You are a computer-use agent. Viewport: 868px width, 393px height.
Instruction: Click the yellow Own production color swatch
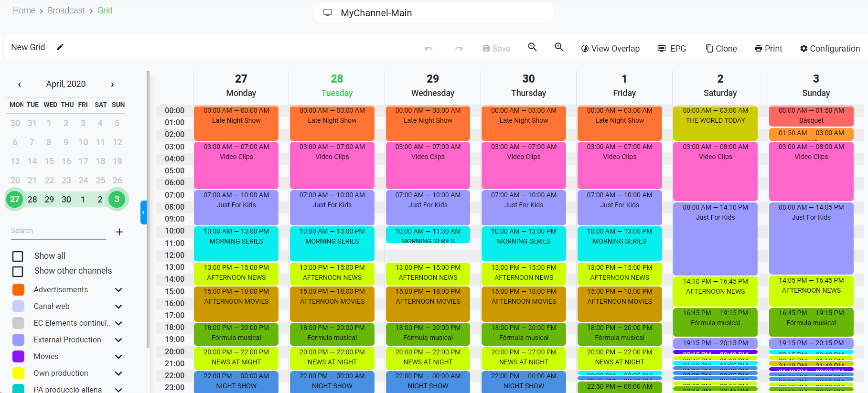[x=18, y=373]
